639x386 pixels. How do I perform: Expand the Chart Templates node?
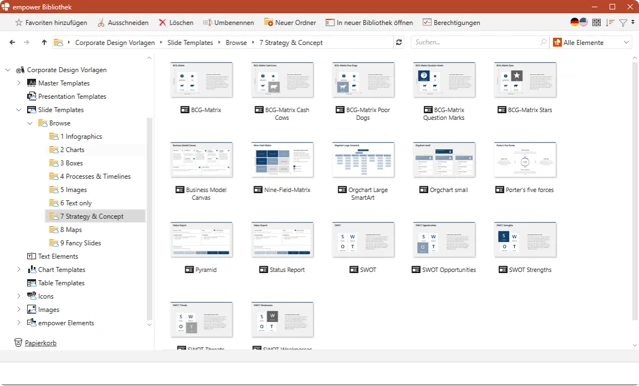pos(19,269)
